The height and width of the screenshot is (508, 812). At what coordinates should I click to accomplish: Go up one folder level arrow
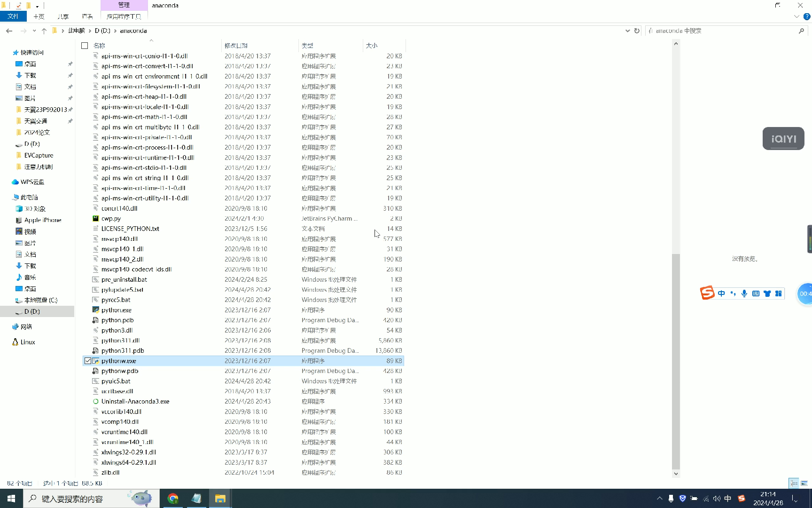click(x=44, y=31)
